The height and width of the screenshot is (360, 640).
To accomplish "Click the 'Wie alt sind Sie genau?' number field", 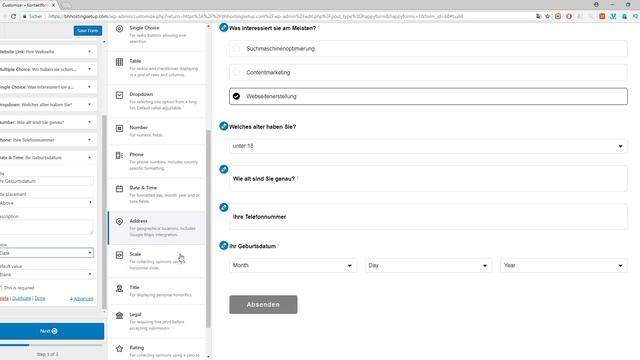I will coord(428,178).
